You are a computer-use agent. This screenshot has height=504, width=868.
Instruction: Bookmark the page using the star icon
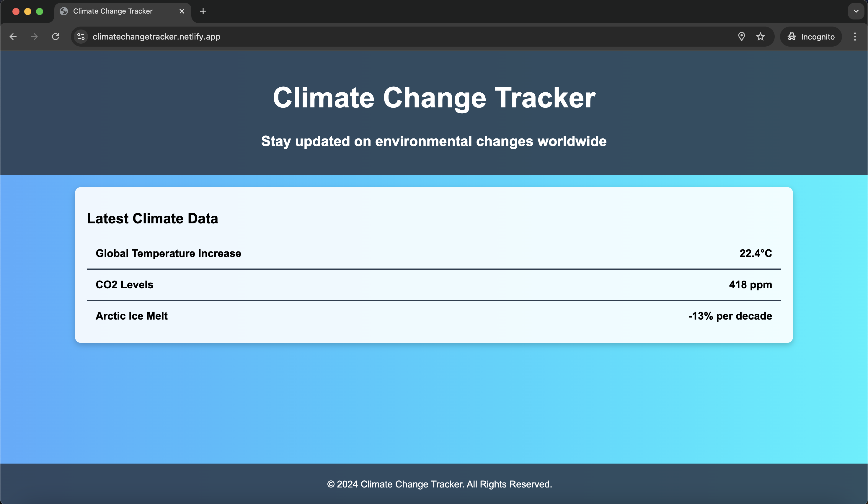pos(761,37)
